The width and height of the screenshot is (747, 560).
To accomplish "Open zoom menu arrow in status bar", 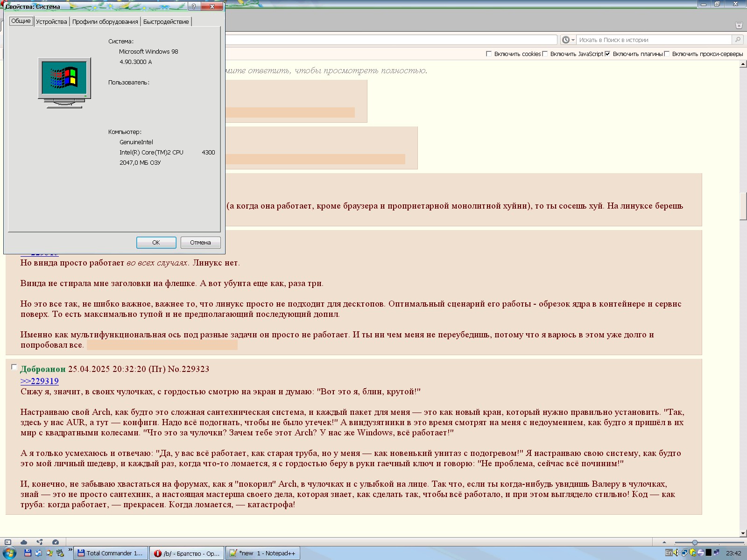I will (x=664, y=542).
